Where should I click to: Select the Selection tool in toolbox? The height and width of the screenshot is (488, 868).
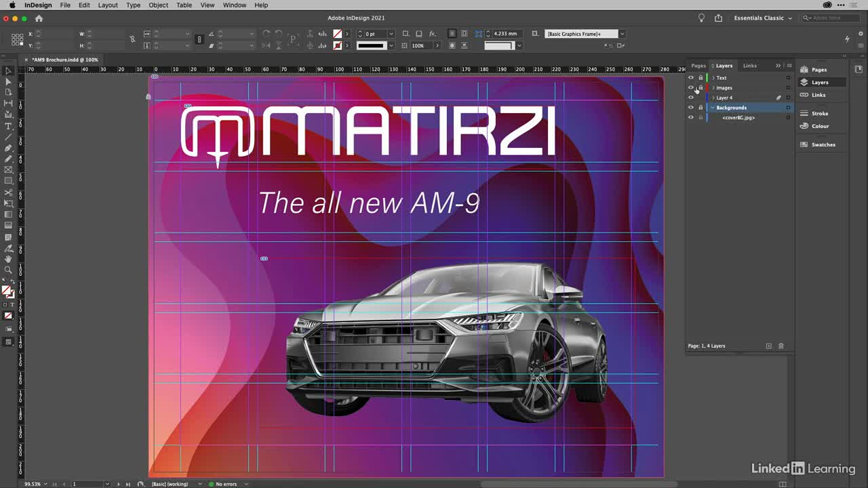click(8, 70)
